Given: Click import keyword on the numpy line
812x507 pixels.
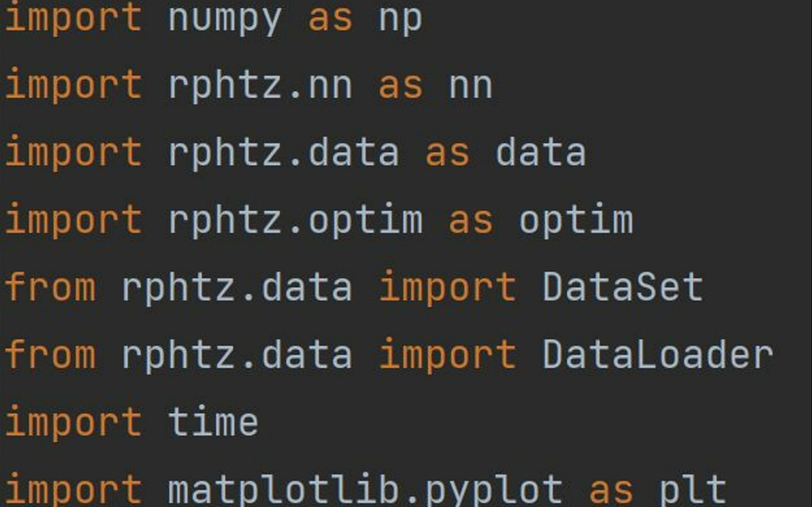Looking at the screenshot, I should [x=74, y=19].
